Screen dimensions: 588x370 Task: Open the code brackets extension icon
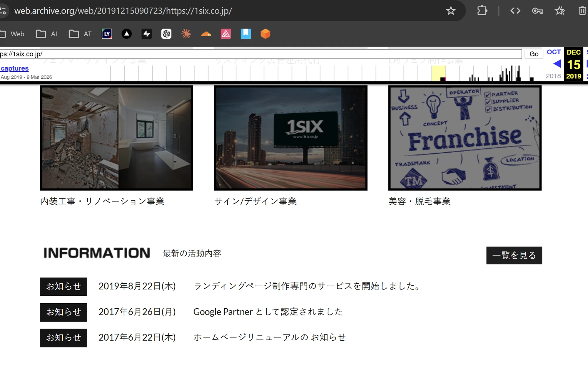(515, 11)
